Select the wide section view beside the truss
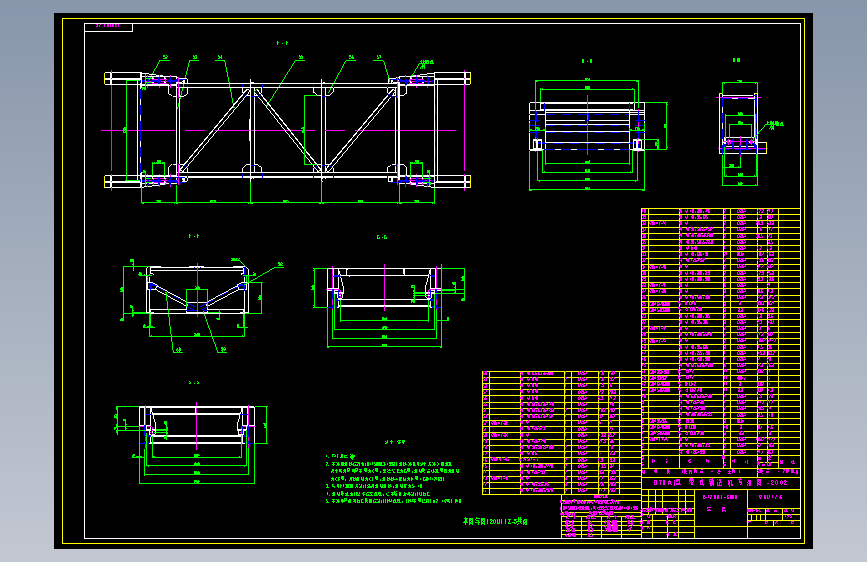The height and width of the screenshot is (562, 867). pyautogui.click(x=597, y=135)
